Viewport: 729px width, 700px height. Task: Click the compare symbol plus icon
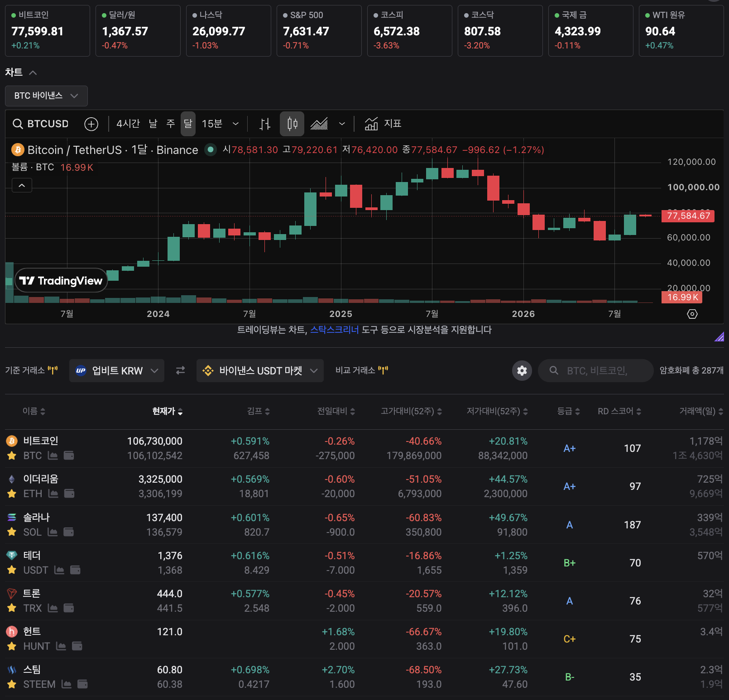coord(91,124)
